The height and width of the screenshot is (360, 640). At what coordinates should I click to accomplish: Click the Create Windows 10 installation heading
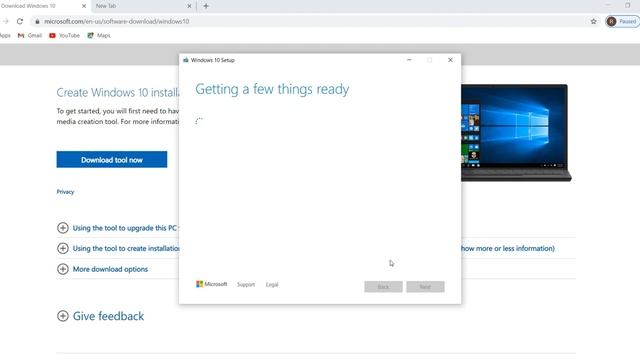(x=118, y=92)
